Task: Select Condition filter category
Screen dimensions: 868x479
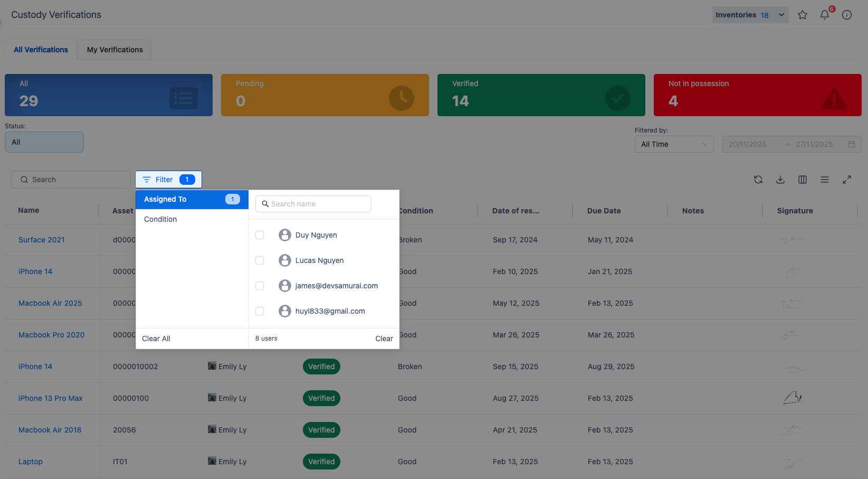Action: [160, 219]
